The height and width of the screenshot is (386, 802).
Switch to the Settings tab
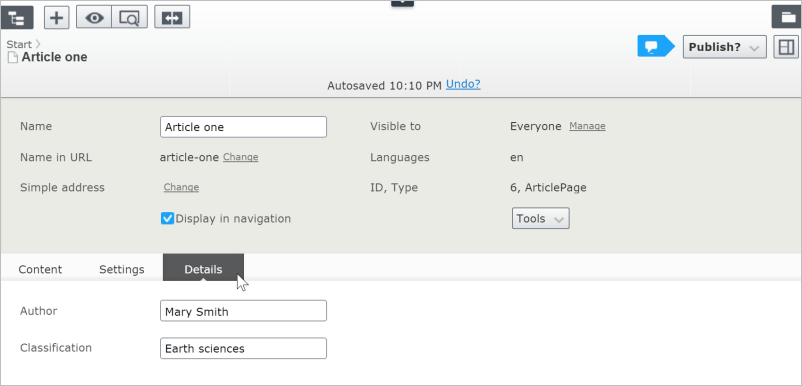(x=122, y=269)
